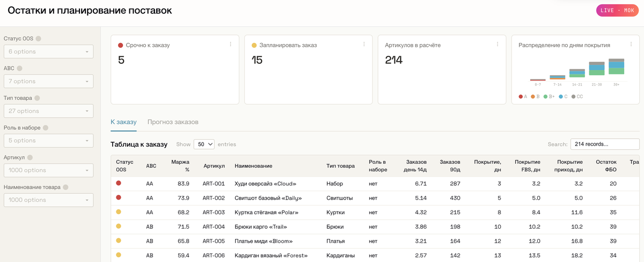Viewport: 644px width, 262px height.
Task: Click info icon next to «Статус OOS» filter
Action: [x=38, y=39]
